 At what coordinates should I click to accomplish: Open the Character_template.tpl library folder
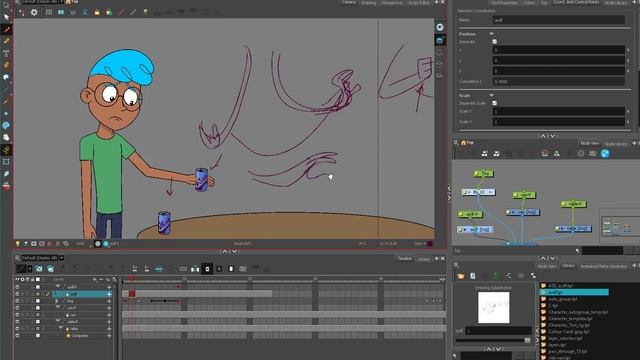coord(569,318)
